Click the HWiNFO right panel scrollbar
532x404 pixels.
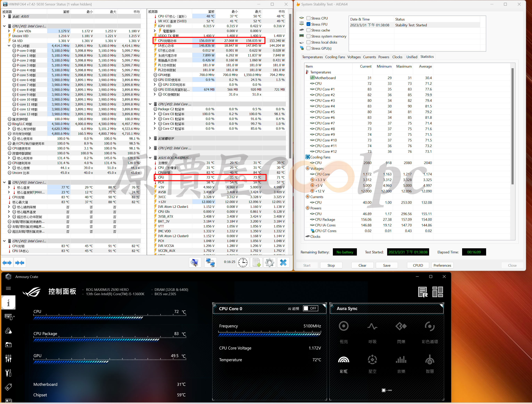290,86
